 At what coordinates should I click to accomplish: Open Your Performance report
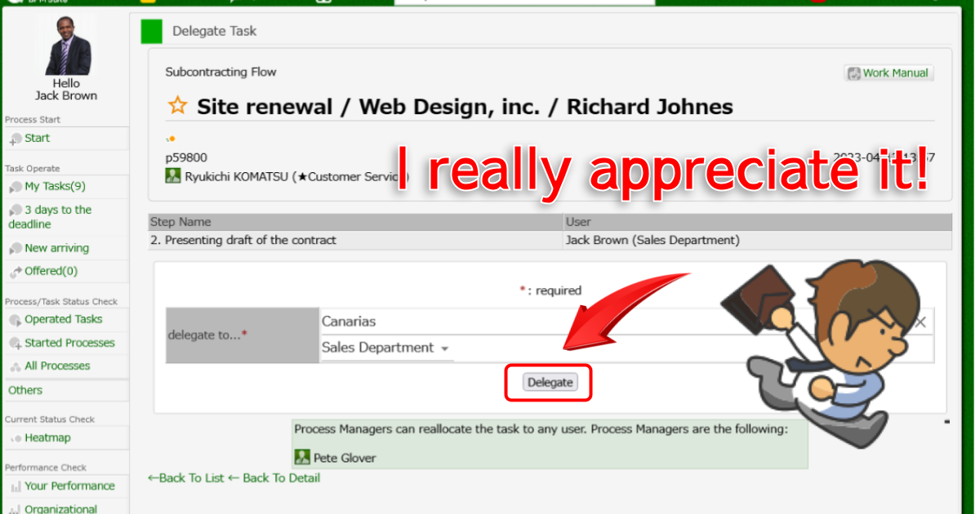click(x=69, y=485)
